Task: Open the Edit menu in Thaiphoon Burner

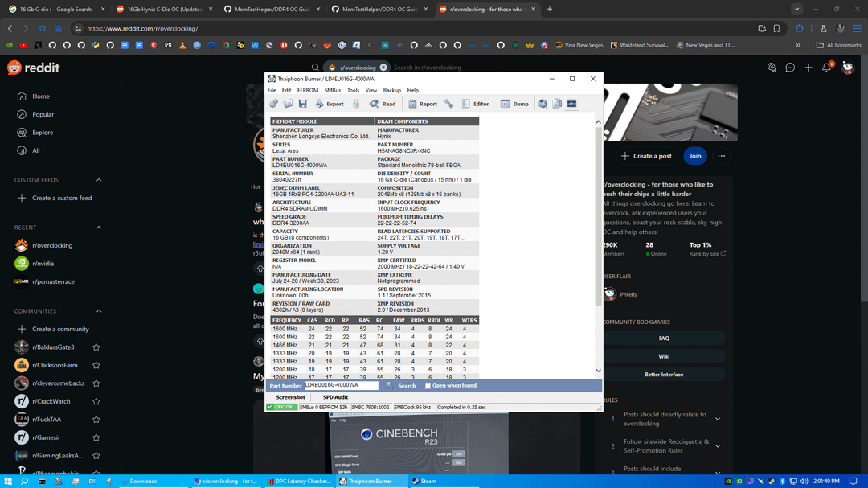Action: coord(286,90)
